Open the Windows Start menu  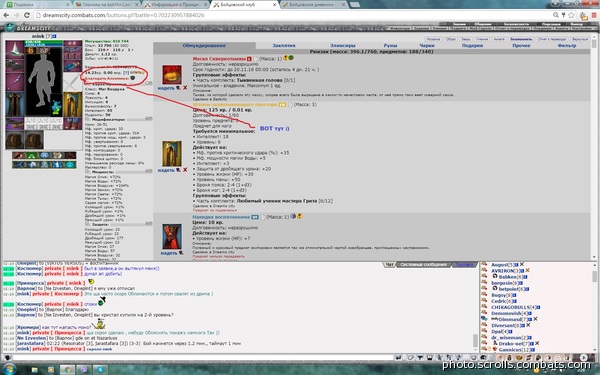8,369
